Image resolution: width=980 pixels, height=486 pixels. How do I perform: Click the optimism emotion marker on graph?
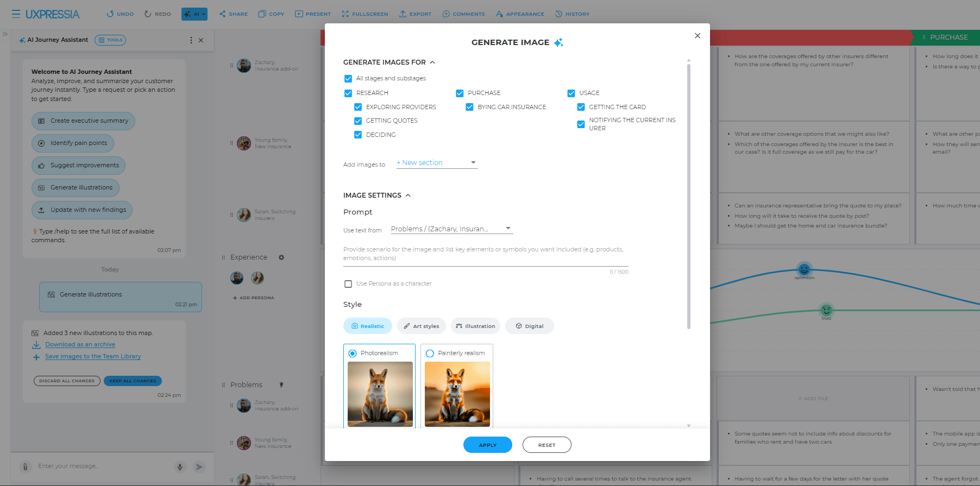click(x=804, y=269)
